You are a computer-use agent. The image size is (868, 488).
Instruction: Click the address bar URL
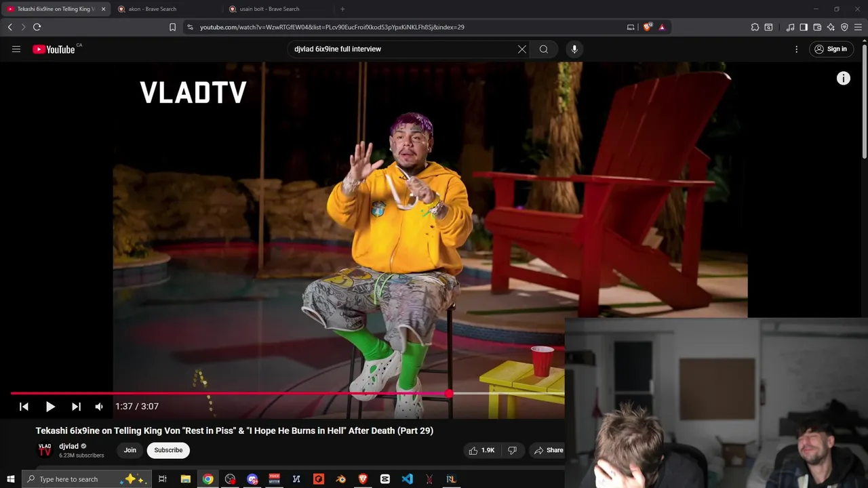pos(332,27)
